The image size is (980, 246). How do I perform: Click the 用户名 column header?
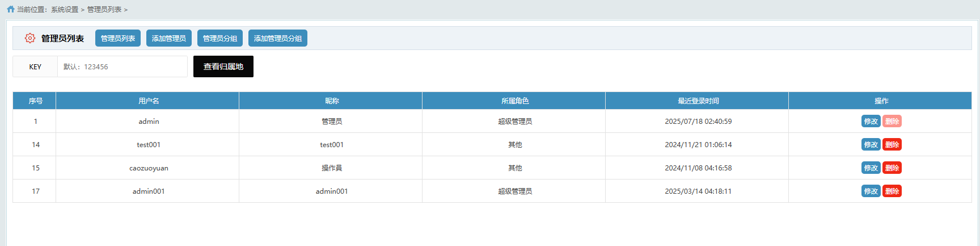147,101
